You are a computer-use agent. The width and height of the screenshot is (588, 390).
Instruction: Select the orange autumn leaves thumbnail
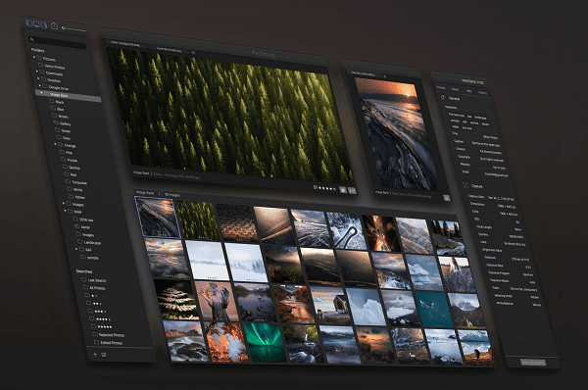coord(226,342)
